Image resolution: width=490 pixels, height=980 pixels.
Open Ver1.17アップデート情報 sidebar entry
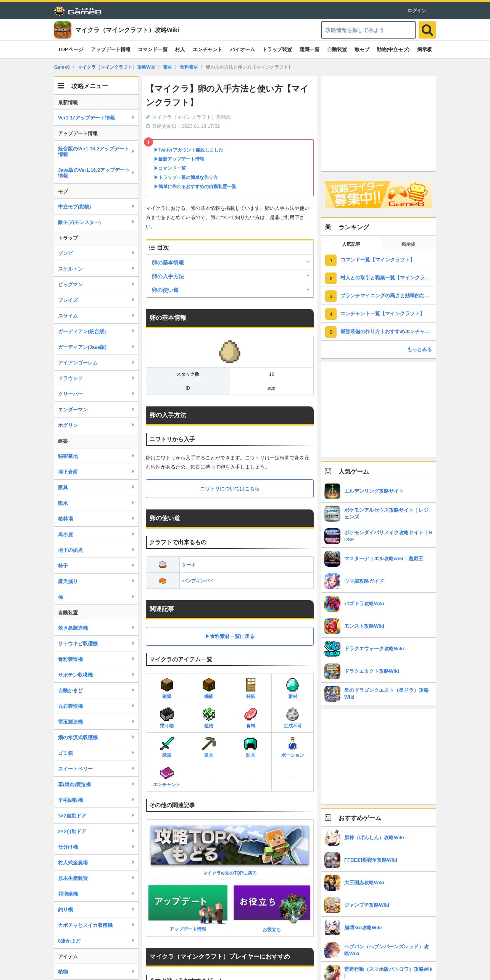pyautogui.click(x=96, y=118)
